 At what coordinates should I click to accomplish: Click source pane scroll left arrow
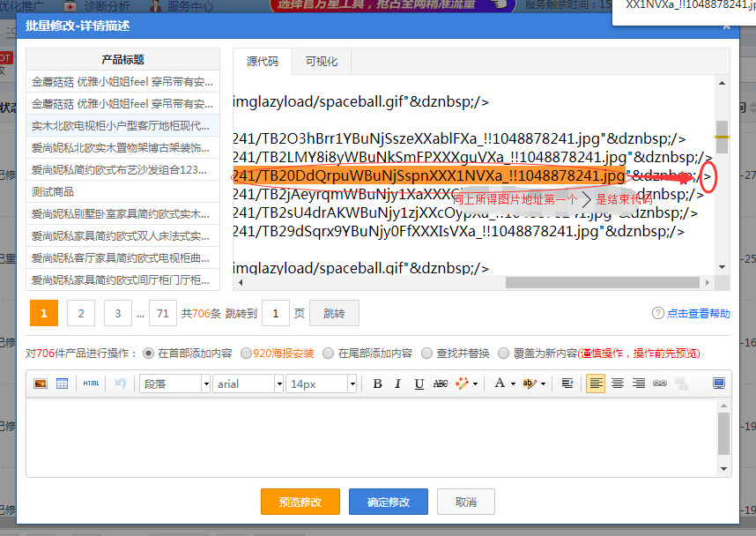click(241, 283)
